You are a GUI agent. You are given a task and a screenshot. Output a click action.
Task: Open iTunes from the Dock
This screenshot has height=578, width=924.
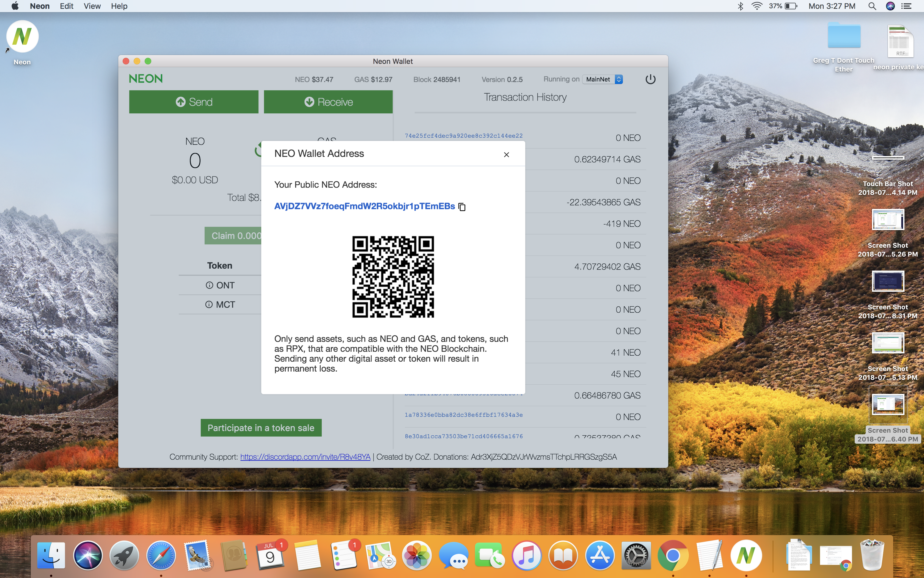tap(527, 555)
